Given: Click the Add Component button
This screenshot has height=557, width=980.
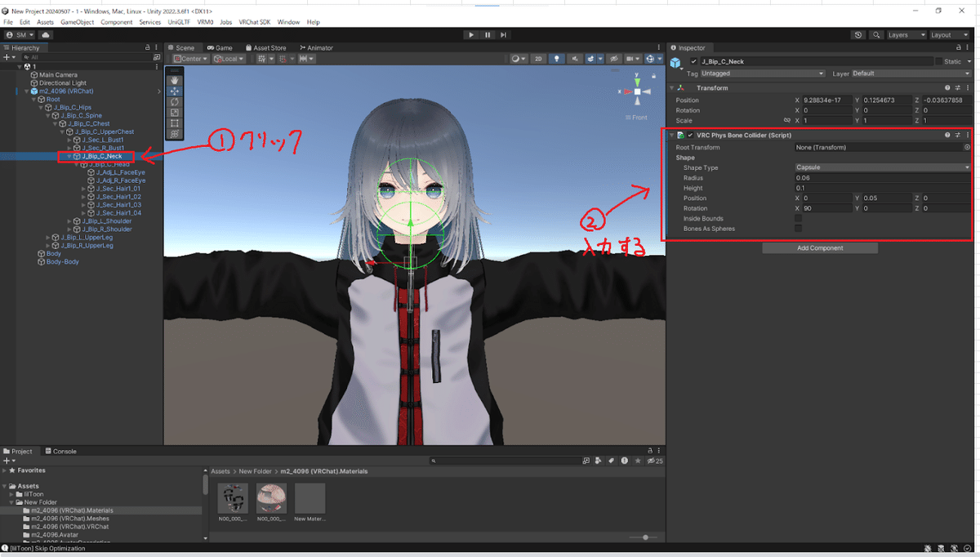Looking at the screenshot, I should (820, 247).
